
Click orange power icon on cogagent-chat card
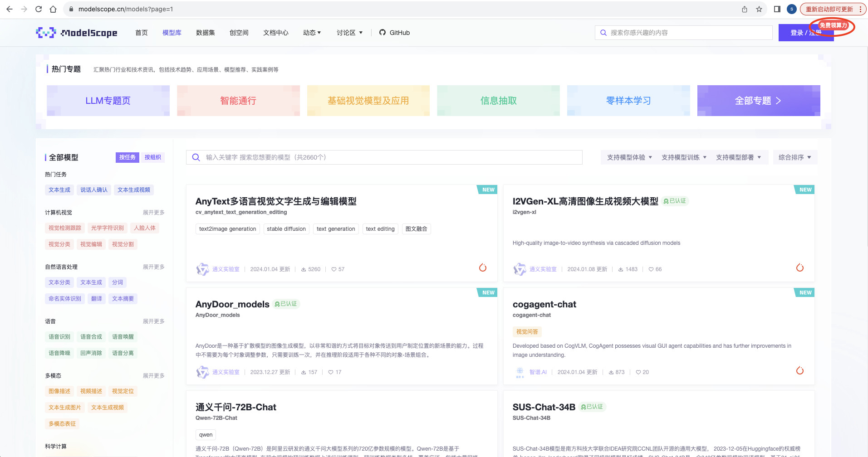pos(800,370)
